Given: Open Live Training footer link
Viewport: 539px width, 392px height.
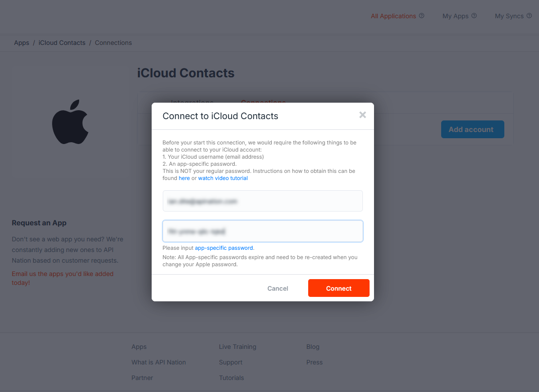Looking at the screenshot, I should point(237,347).
